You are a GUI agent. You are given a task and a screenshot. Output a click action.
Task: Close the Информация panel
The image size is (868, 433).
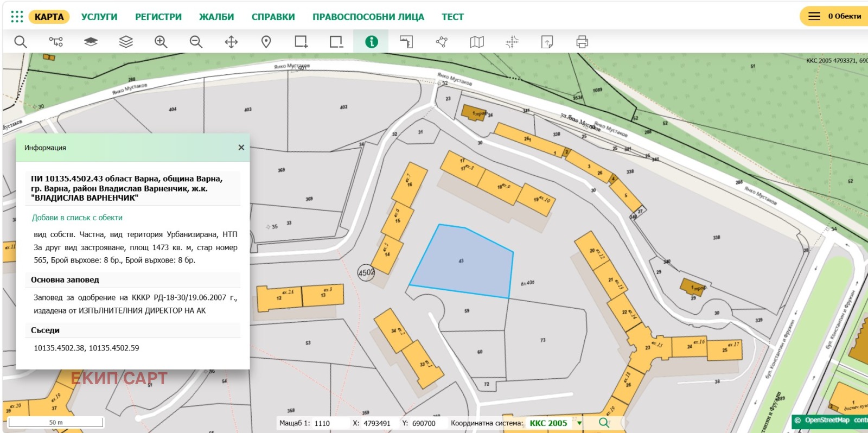point(241,148)
